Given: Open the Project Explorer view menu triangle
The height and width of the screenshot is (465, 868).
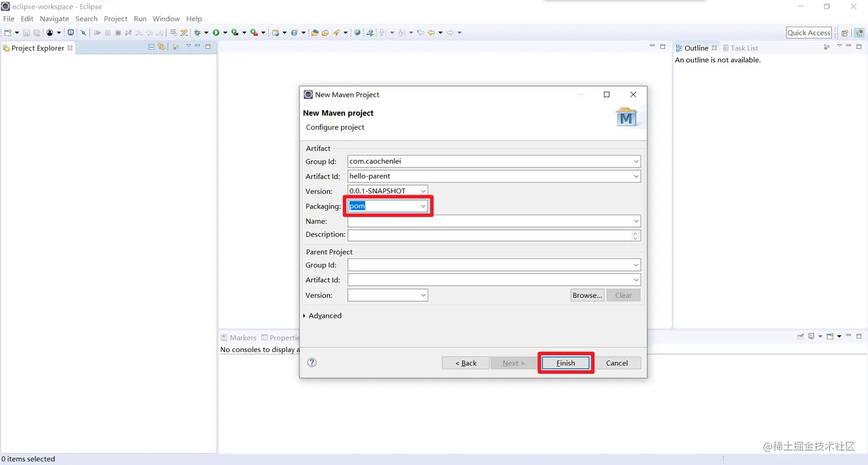Looking at the screenshot, I should click(188, 46).
